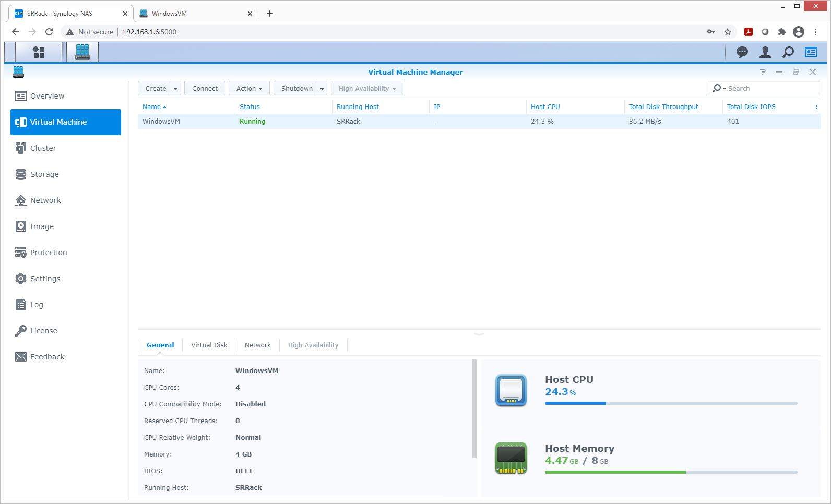The width and height of the screenshot is (831, 504).
Task: Click the Protection shield icon
Action: click(21, 253)
